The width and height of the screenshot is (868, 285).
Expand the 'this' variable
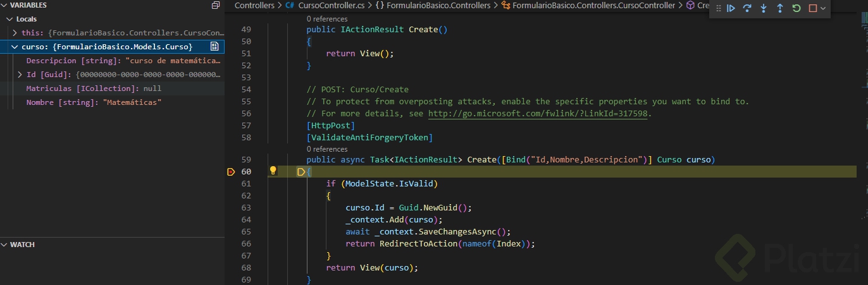(15, 32)
